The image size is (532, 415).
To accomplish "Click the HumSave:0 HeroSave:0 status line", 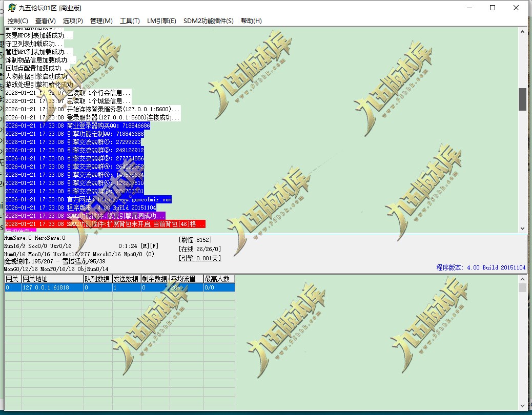I will pos(35,238).
